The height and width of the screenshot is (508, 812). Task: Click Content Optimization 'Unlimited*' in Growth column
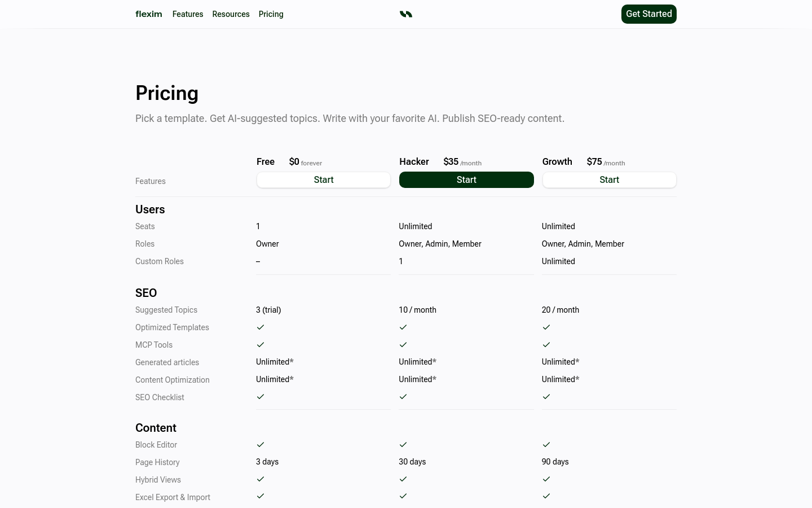pyautogui.click(x=561, y=379)
